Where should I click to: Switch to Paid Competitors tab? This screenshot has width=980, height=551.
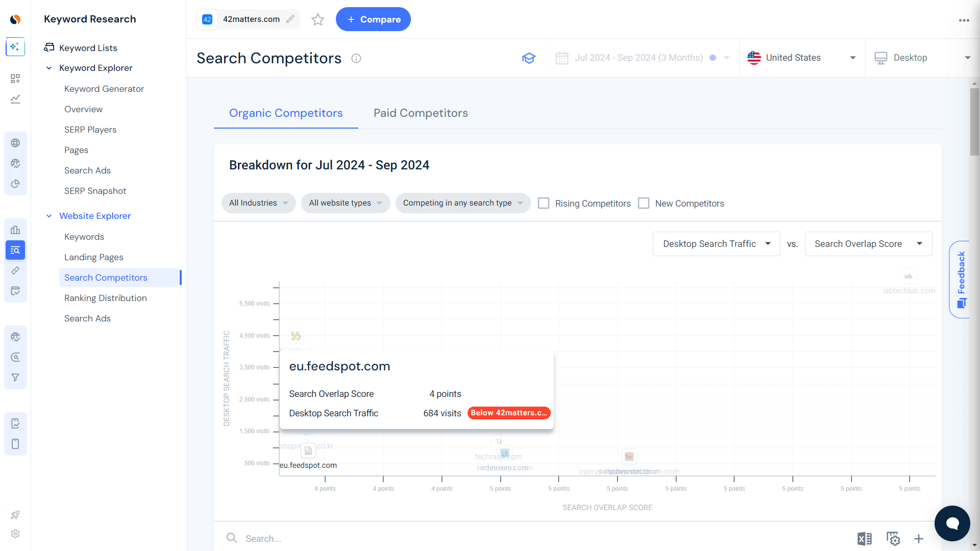(421, 113)
